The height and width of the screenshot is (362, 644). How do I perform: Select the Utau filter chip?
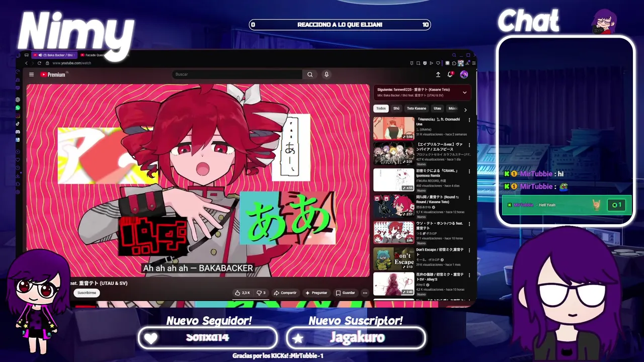pyautogui.click(x=437, y=109)
